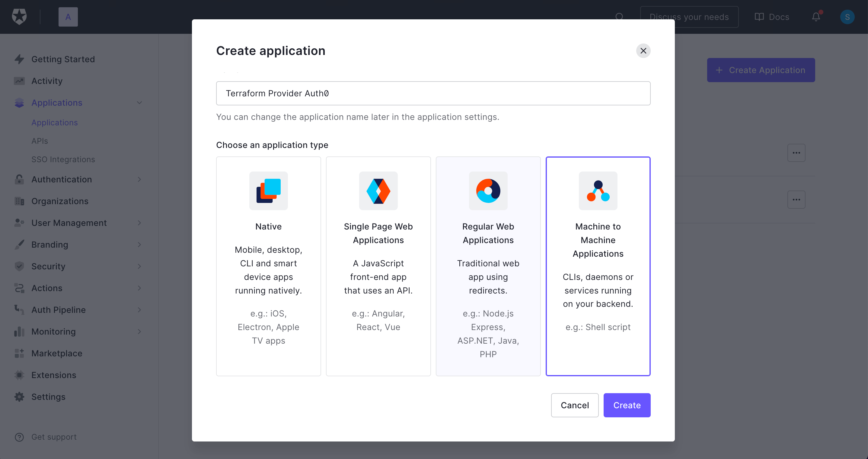868x459 pixels.
Task: Click the Getting Started menu item
Action: (62, 59)
